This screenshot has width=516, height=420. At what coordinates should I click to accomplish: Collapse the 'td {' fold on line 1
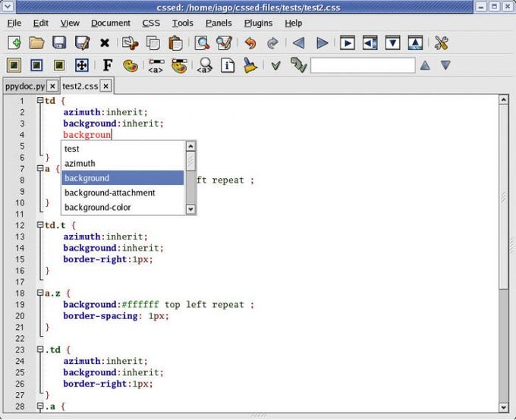(x=40, y=100)
